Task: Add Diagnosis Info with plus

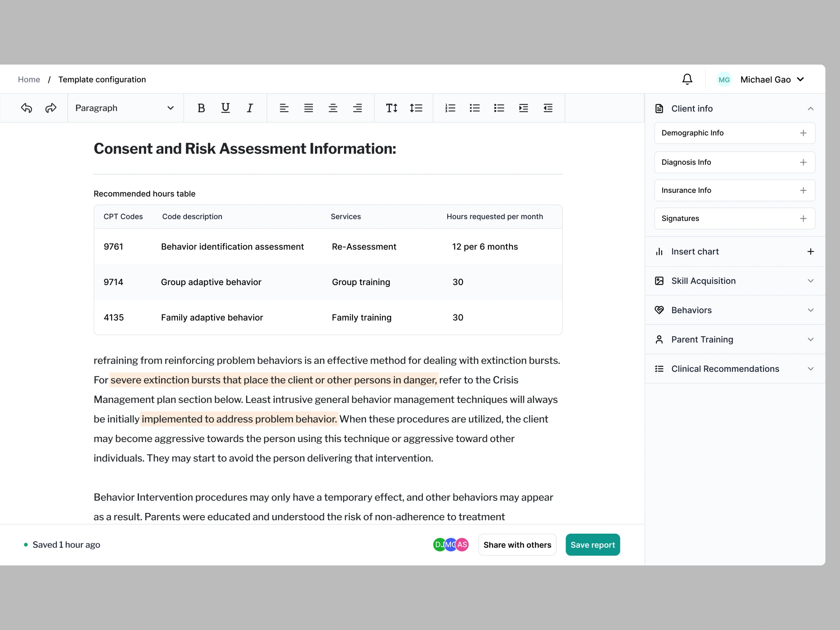Action: click(803, 162)
